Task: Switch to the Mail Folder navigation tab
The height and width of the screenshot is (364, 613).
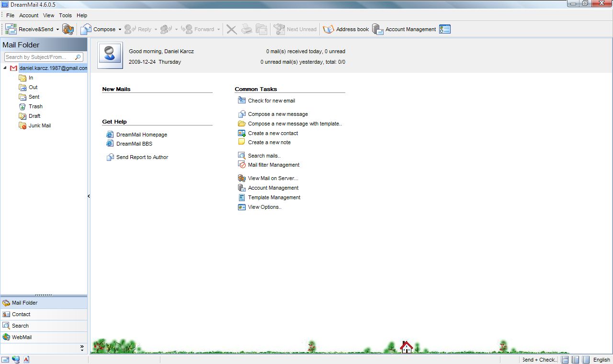Action: 44,303
